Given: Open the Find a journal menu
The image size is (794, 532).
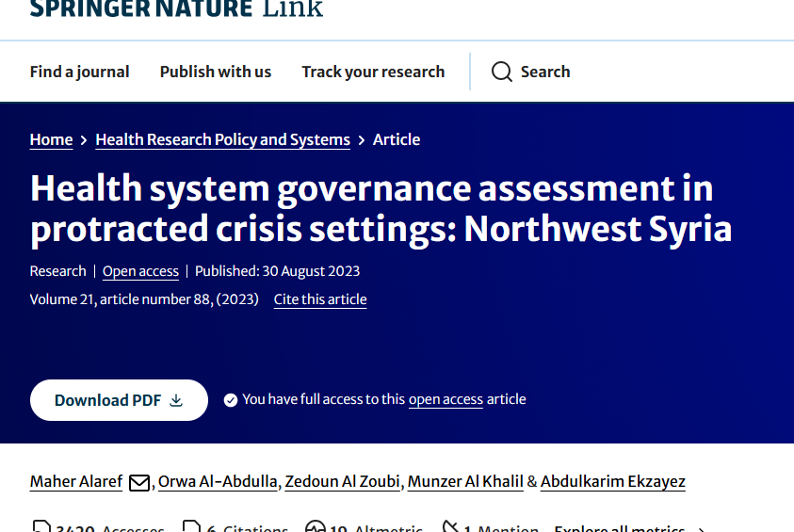Looking at the screenshot, I should [x=79, y=72].
